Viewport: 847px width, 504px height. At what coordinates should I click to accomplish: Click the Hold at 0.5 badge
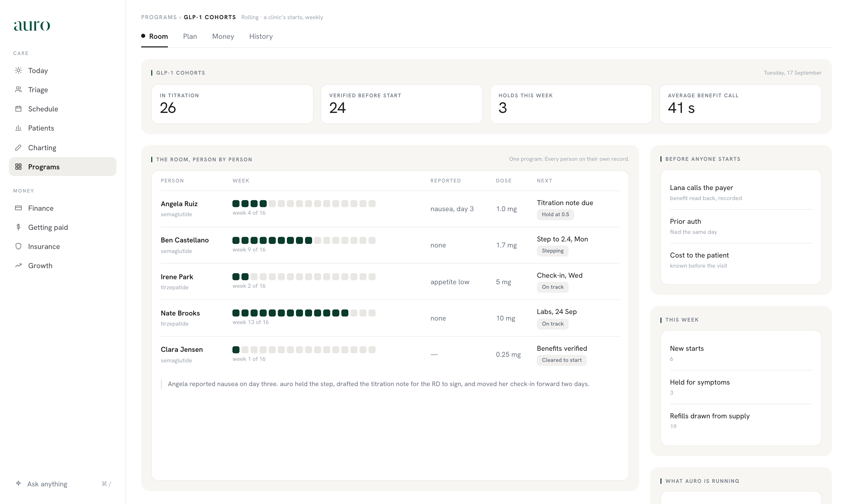tap(555, 214)
